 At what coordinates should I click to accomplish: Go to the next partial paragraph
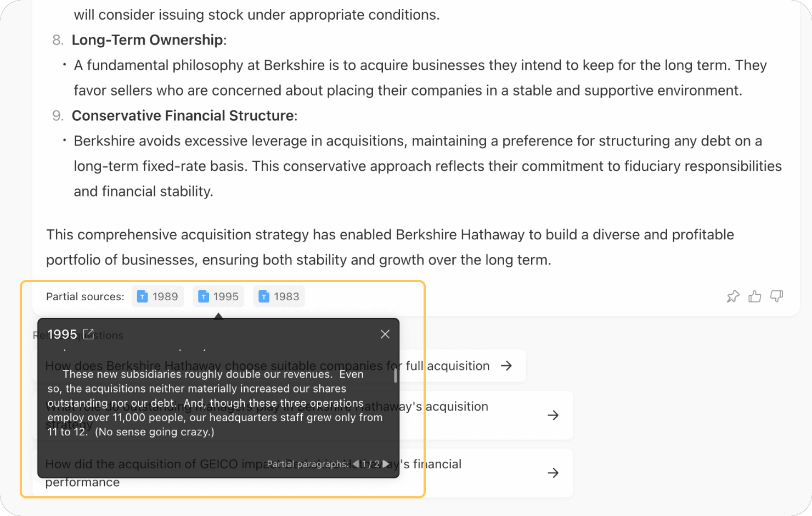(x=386, y=464)
